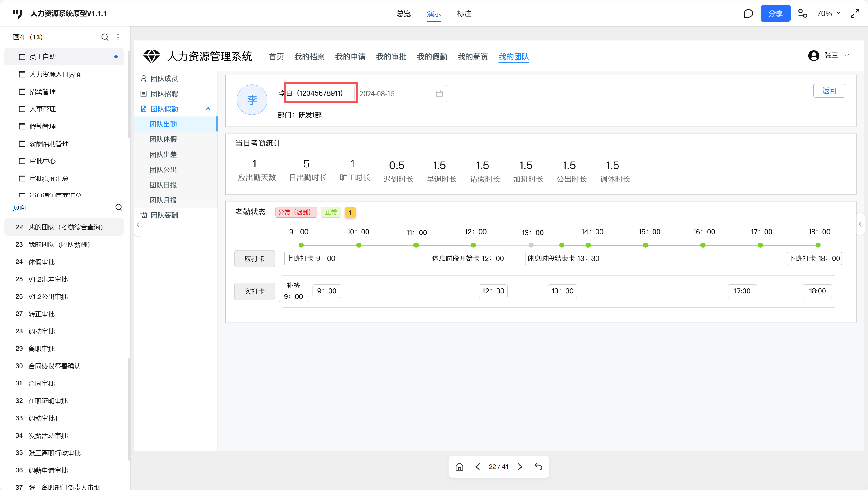Expand the 张三 user account dropdown
The width and height of the screenshot is (868, 490).
point(847,56)
